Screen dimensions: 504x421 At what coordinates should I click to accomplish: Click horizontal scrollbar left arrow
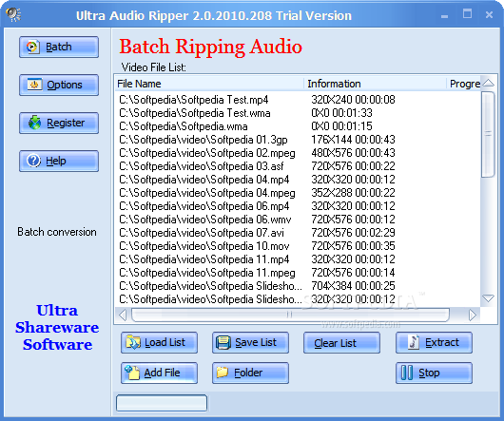tap(123, 315)
